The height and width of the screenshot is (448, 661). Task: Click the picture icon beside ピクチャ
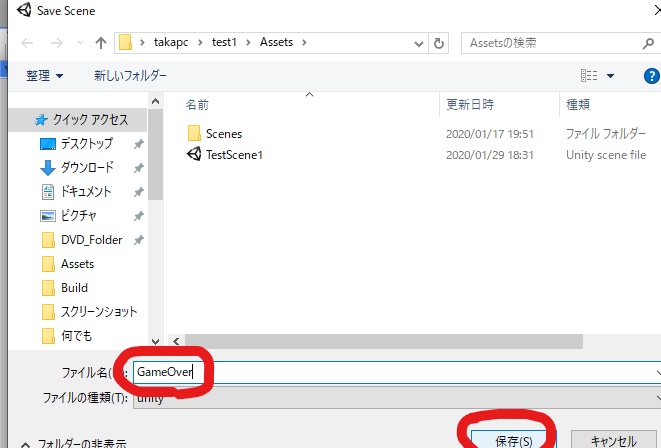(48, 216)
